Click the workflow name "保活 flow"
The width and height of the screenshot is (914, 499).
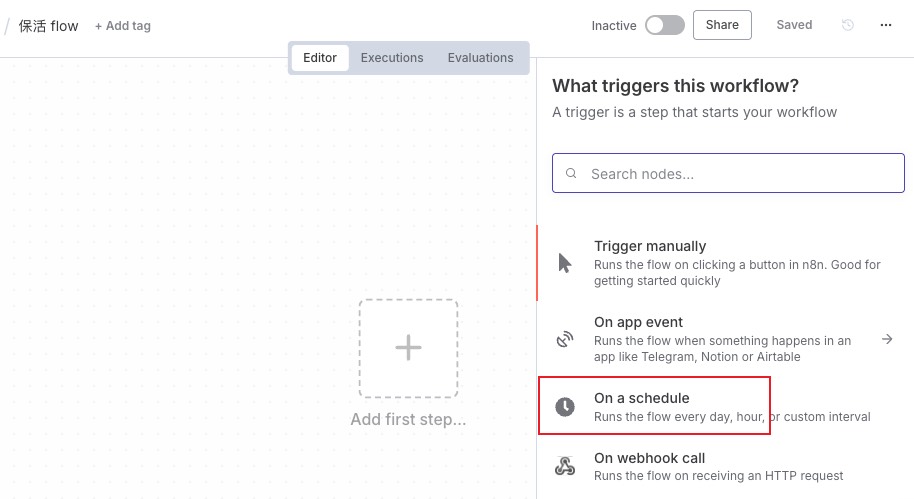(x=49, y=26)
